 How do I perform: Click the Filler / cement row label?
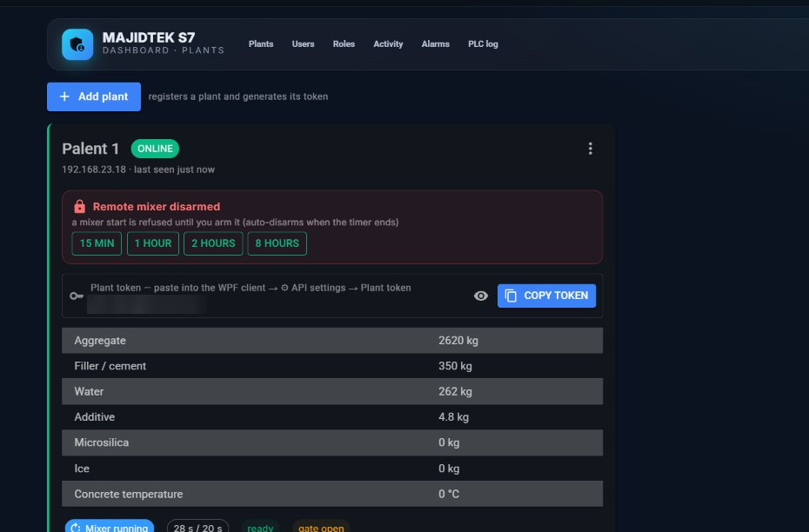110,366
